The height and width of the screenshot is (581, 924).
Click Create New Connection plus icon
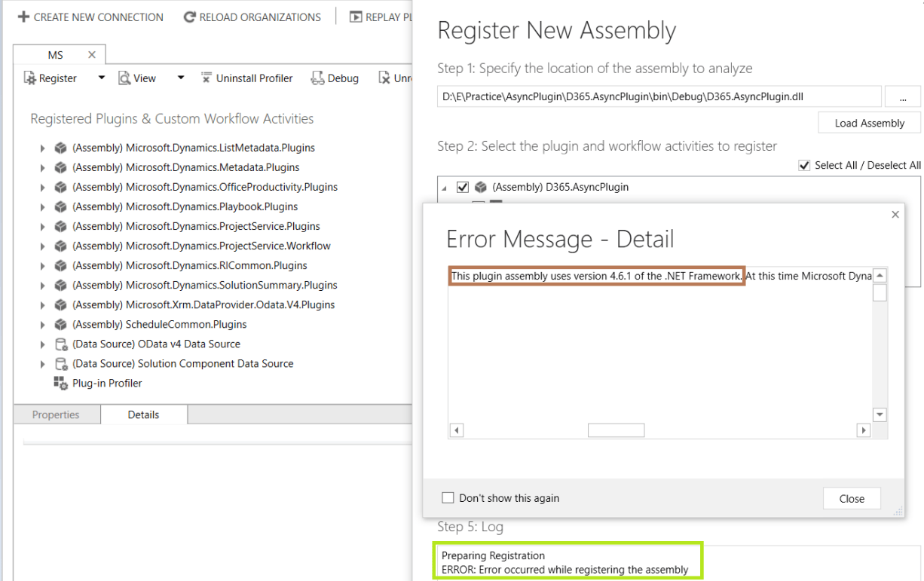(x=23, y=17)
